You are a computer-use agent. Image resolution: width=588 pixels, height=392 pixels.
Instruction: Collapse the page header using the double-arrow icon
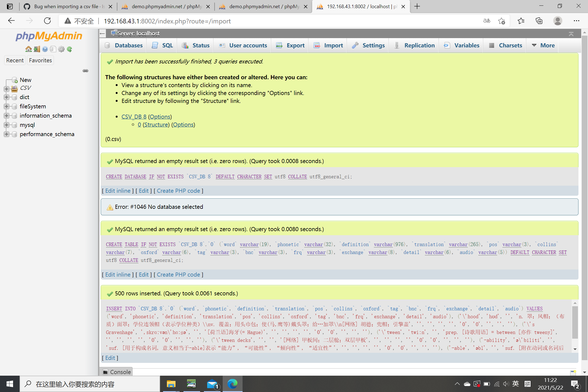pos(571,33)
